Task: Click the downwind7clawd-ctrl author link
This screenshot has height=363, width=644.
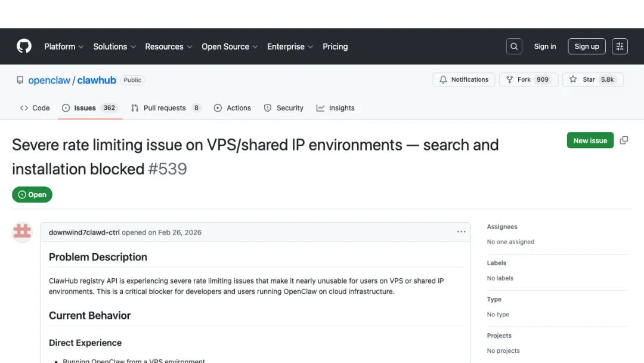Action: (x=84, y=232)
